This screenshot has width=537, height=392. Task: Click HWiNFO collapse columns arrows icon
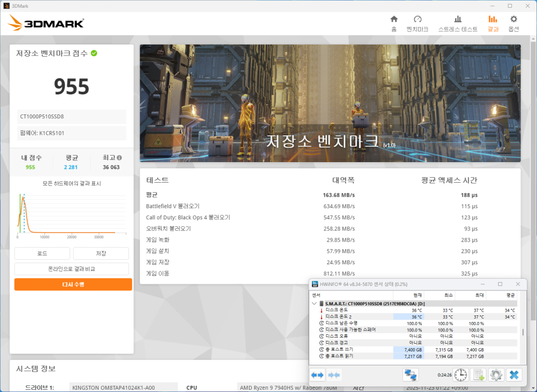[x=334, y=375]
